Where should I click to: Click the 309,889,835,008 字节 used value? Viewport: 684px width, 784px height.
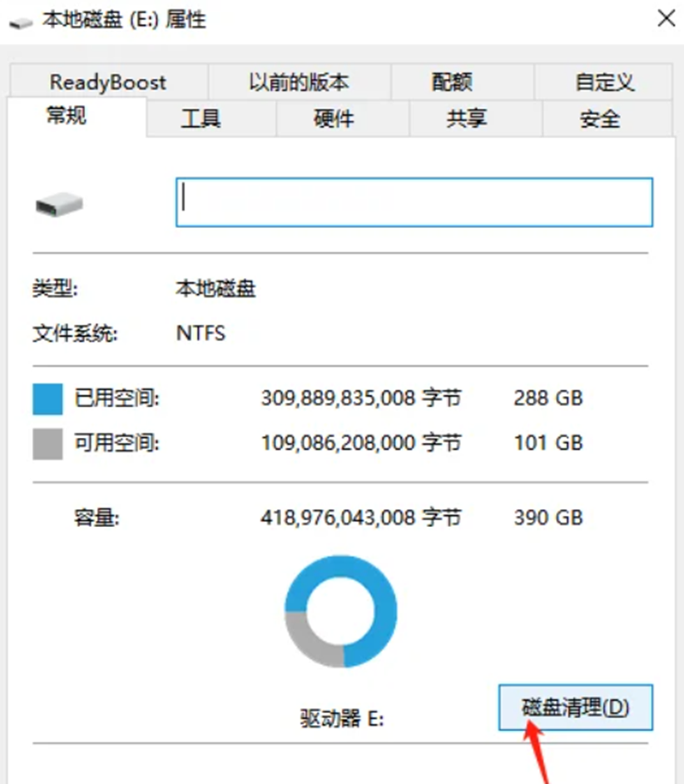coord(361,398)
